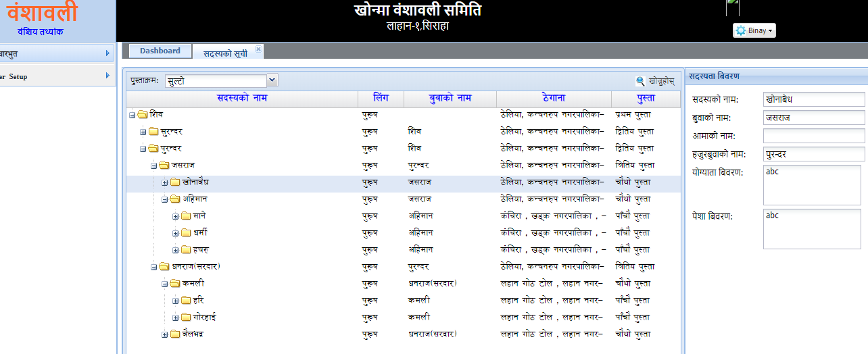Sort by the सदस्यको नाम column header
Image resolution: width=868 pixels, height=354 pixels.
(x=241, y=99)
